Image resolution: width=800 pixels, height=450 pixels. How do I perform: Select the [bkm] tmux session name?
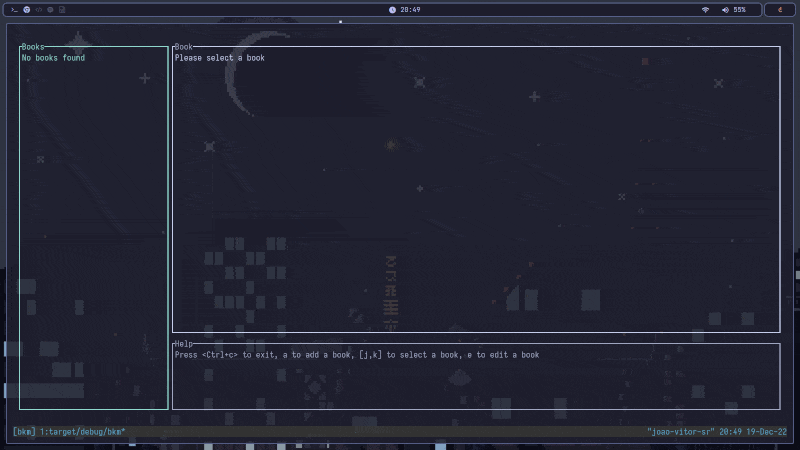(24, 432)
